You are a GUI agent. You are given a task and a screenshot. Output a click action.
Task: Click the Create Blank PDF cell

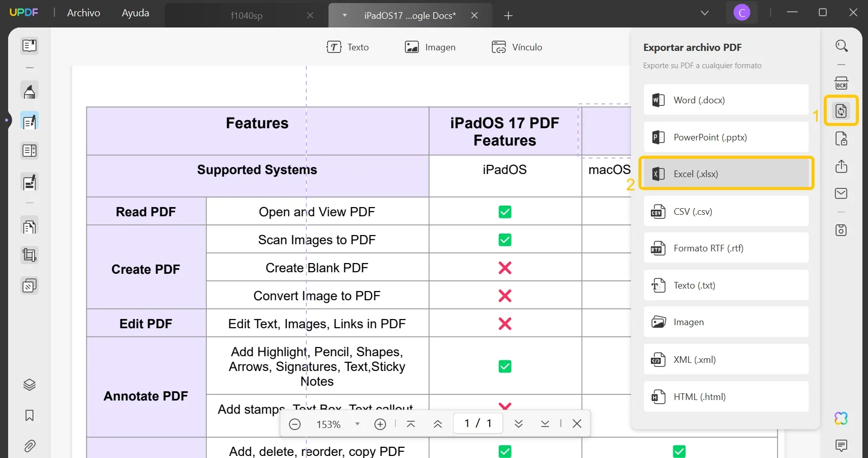317,268
